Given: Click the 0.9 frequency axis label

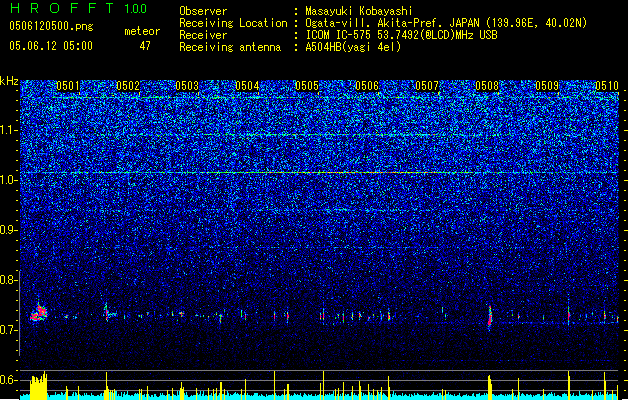Looking at the screenshot, I should coord(9,230).
